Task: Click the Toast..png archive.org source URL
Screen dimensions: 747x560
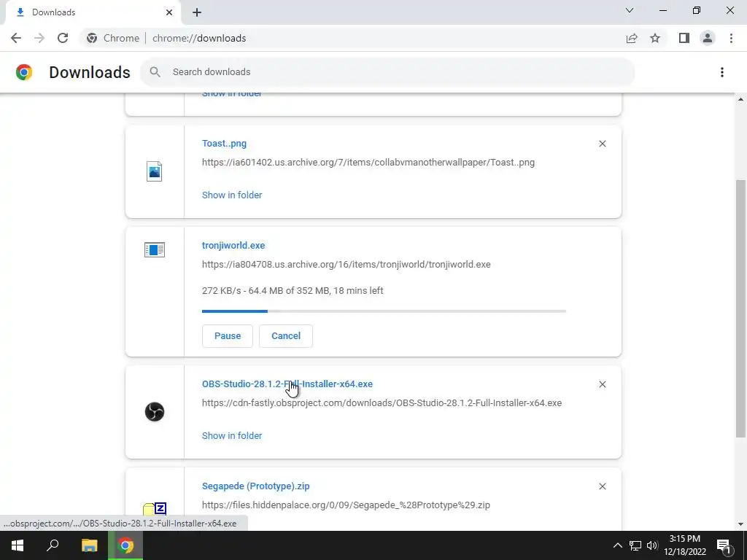Action: pyautogui.click(x=368, y=163)
